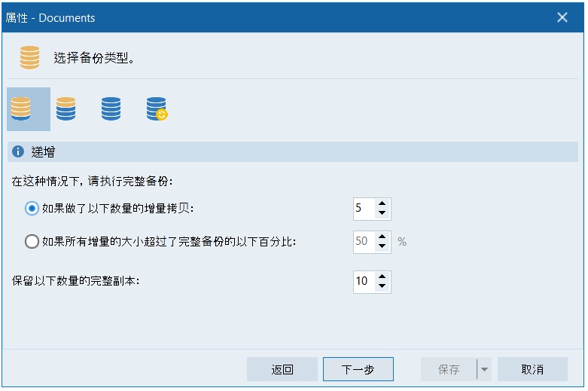Image resolution: width=588 pixels, height=391 pixels.
Task: Cancel the dialog with 取消
Action: pos(532,370)
